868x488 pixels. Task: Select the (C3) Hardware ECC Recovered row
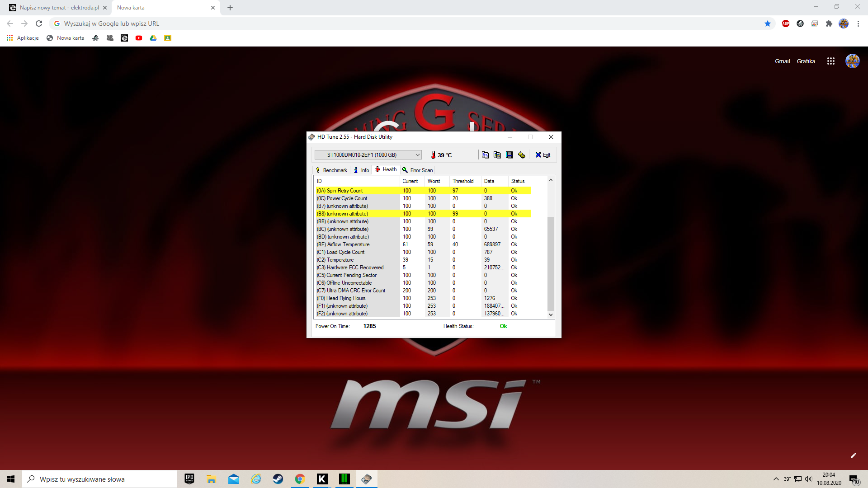point(423,267)
